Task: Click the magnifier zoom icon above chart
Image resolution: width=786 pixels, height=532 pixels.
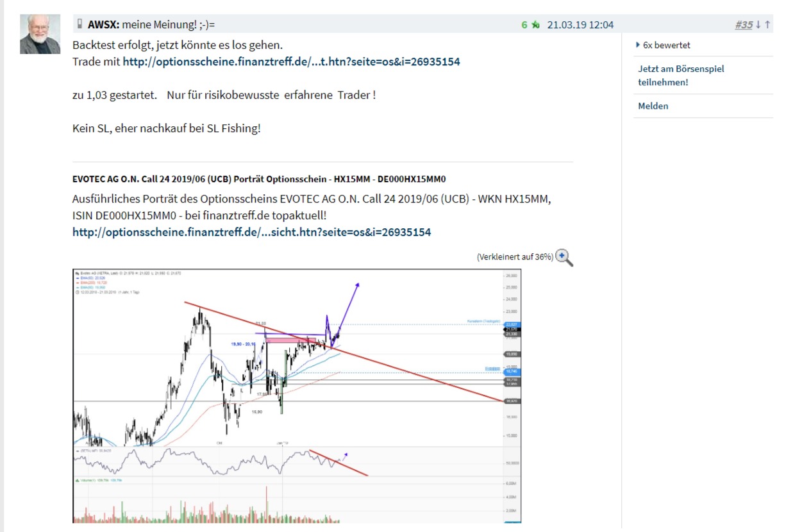Action: [x=564, y=257]
